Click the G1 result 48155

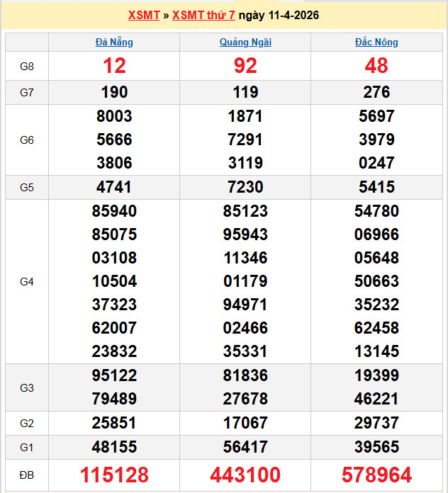click(x=114, y=447)
